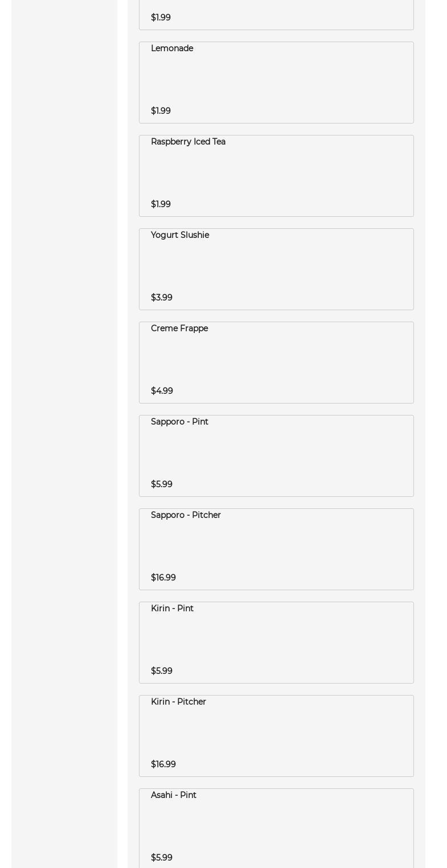Image resolution: width=447 pixels, height=868 pixels.
Task: Click the $16.99 Kirin Pitcher price
Action: click(x=163, y=764)
